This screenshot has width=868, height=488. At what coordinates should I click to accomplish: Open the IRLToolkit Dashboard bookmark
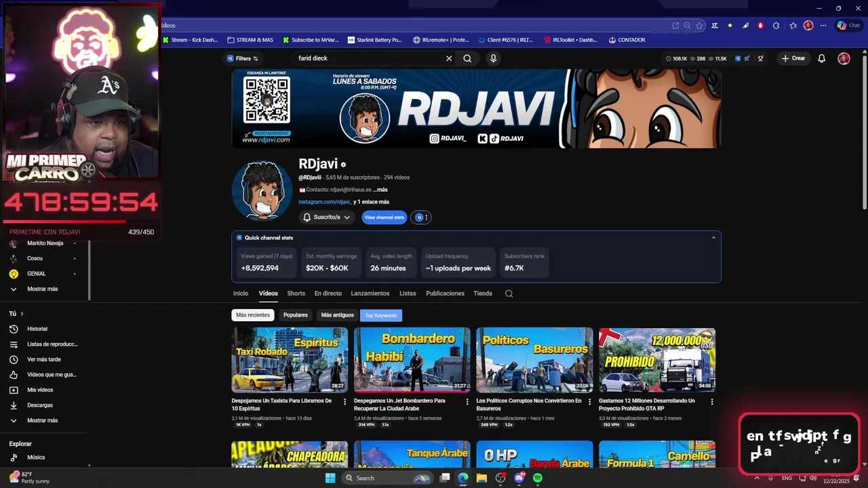click(x=570, y=40)
